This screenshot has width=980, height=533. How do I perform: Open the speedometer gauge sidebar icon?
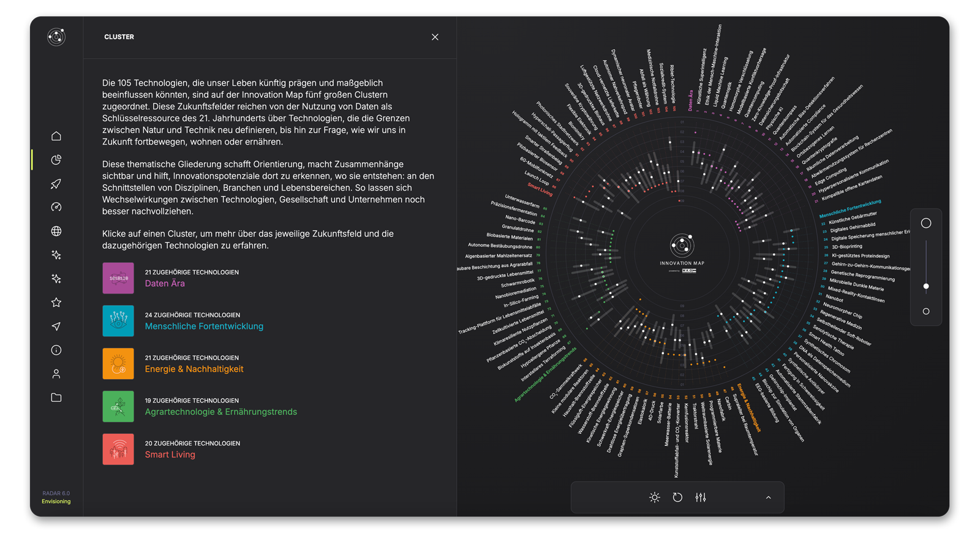[56, 207]
